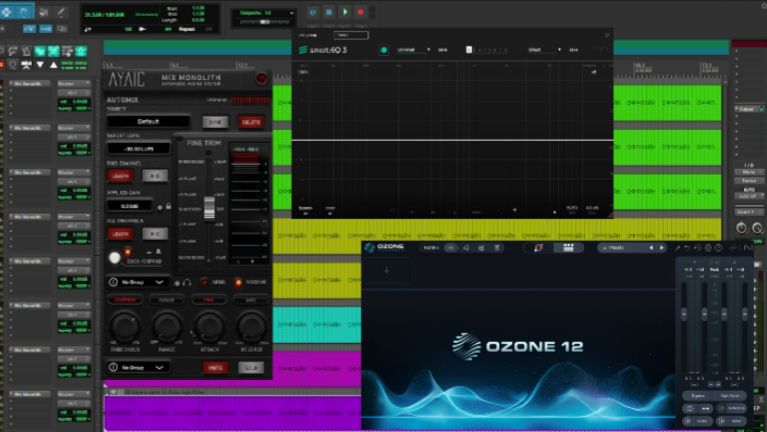Click the SAVE preset button in Mix Monolith

[215, 122]
